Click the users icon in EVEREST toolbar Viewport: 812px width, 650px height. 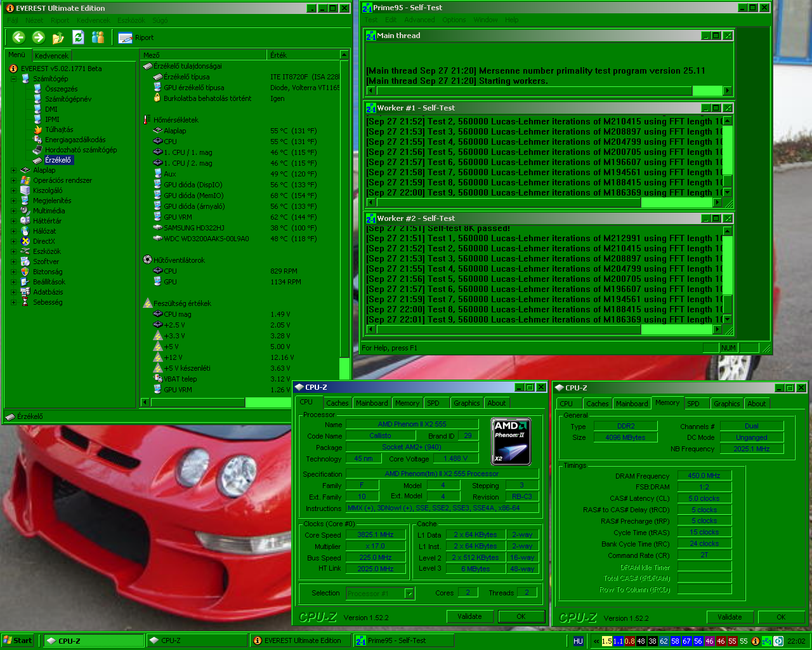tap(98, 37)
